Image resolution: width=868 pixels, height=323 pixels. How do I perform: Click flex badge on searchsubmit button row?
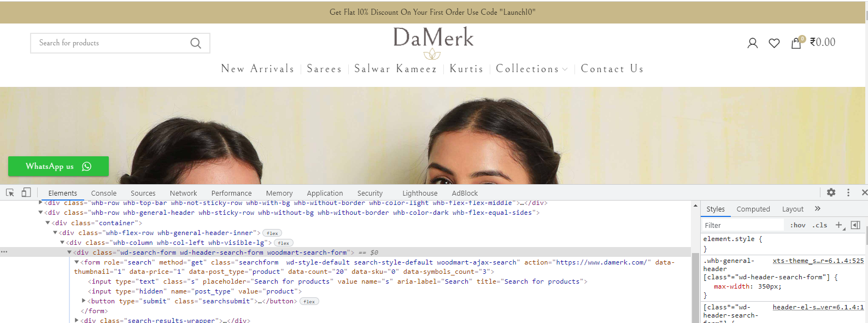tap(309, 302)
